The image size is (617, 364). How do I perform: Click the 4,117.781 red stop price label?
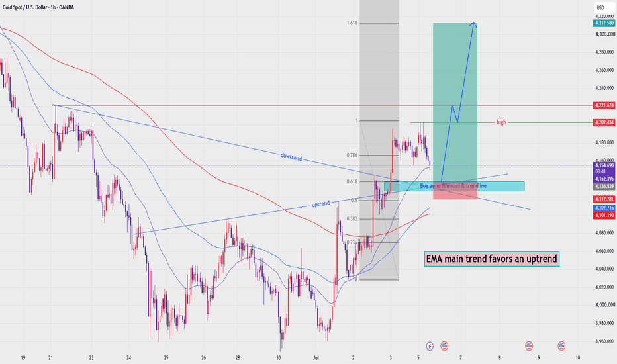click(604, 199)
